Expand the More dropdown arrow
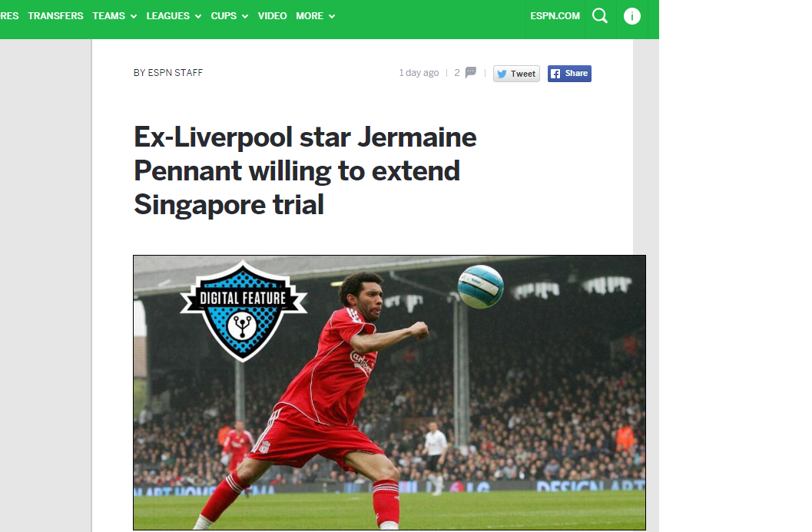 [x=332, y=17]
